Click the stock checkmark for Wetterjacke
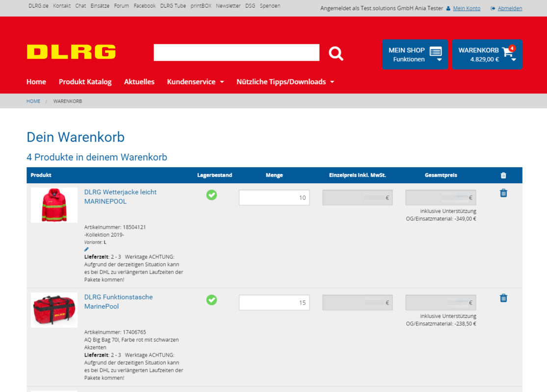 [x=211, y=195]
